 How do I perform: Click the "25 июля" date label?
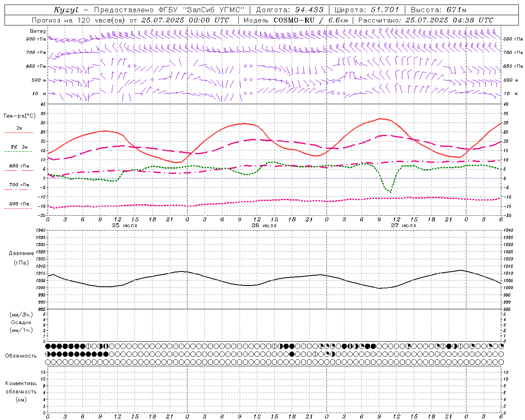[x=125, y=226]
